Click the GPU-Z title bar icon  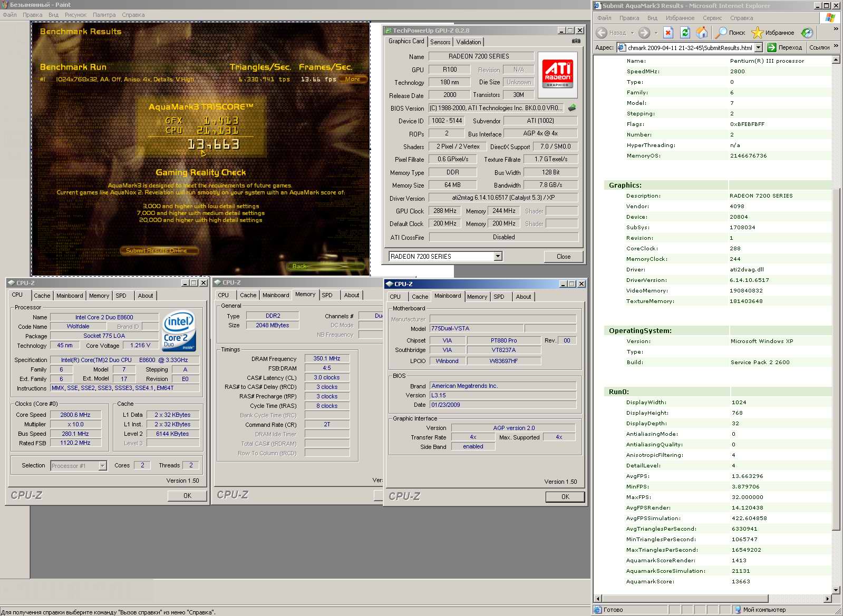(388, 31)
